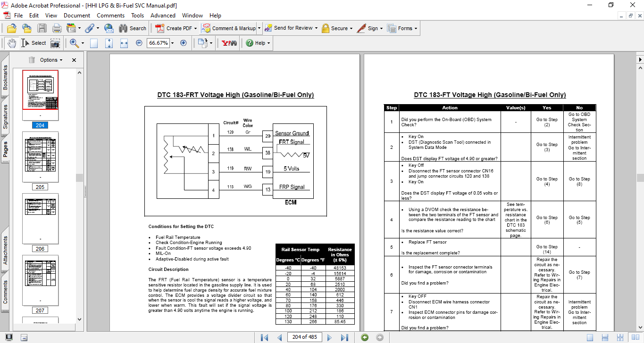Switch to the Bookmarks tab
This screenshot has height=343, width=644.
point(6,77)
